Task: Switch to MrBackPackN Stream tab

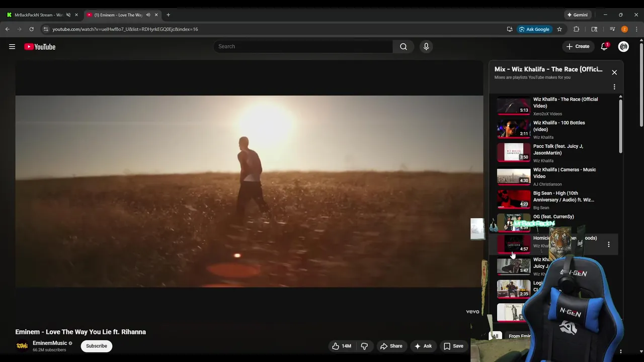Action: [38, 15]
